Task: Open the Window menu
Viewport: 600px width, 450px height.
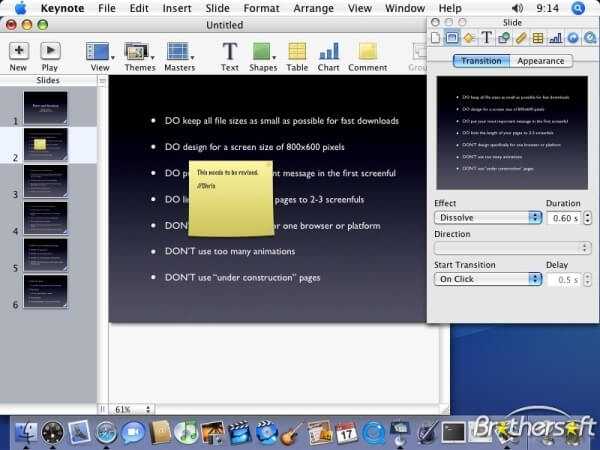Action: coord(405,8)
